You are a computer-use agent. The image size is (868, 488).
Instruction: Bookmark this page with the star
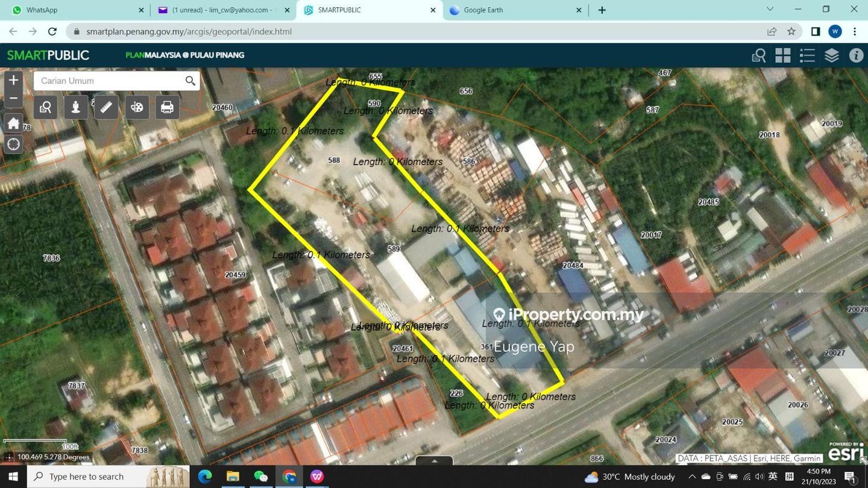(x=791, y=31)
